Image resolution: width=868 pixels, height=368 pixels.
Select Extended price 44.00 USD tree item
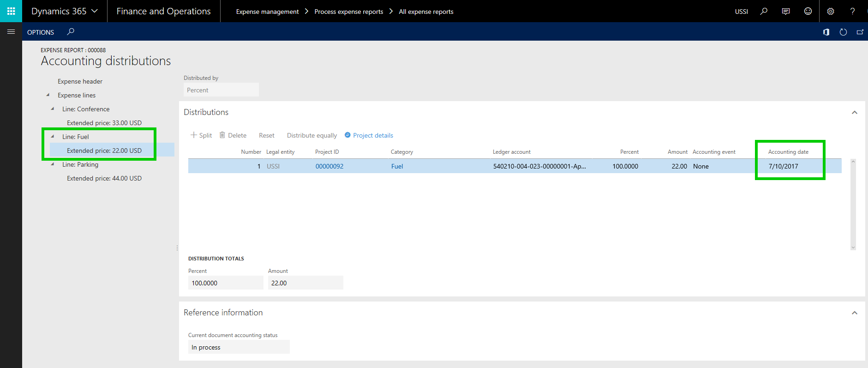tap(104, 178)
